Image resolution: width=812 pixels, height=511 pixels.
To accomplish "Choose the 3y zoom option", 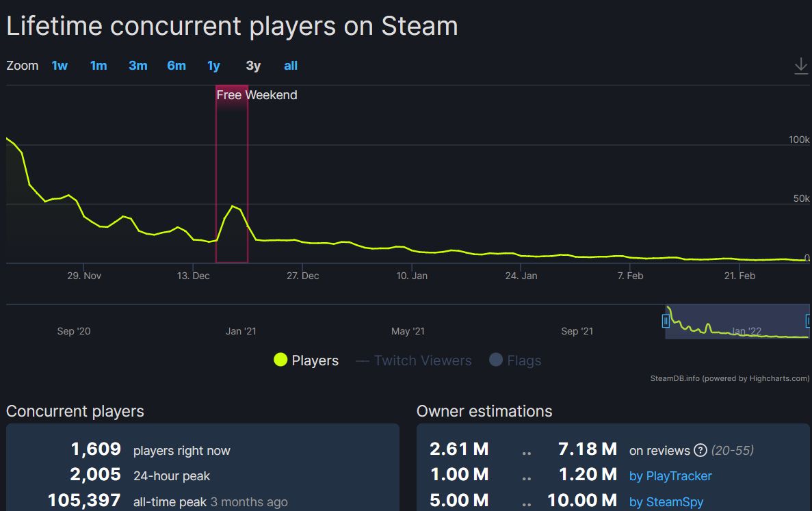I will [x=253, y=66].
